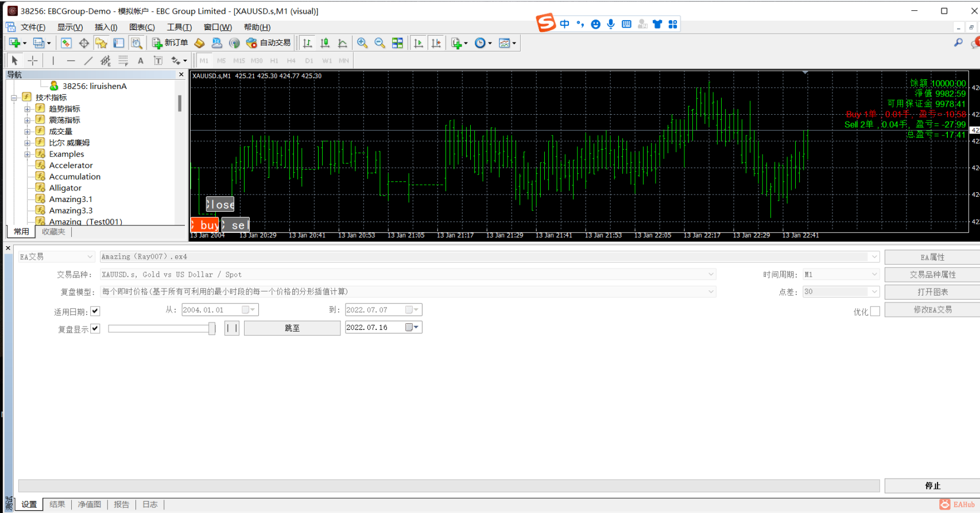The height and width of the screenshot is (513, 980).
Task: Select the vertical line drawing tool
Action: click(53, 60)
